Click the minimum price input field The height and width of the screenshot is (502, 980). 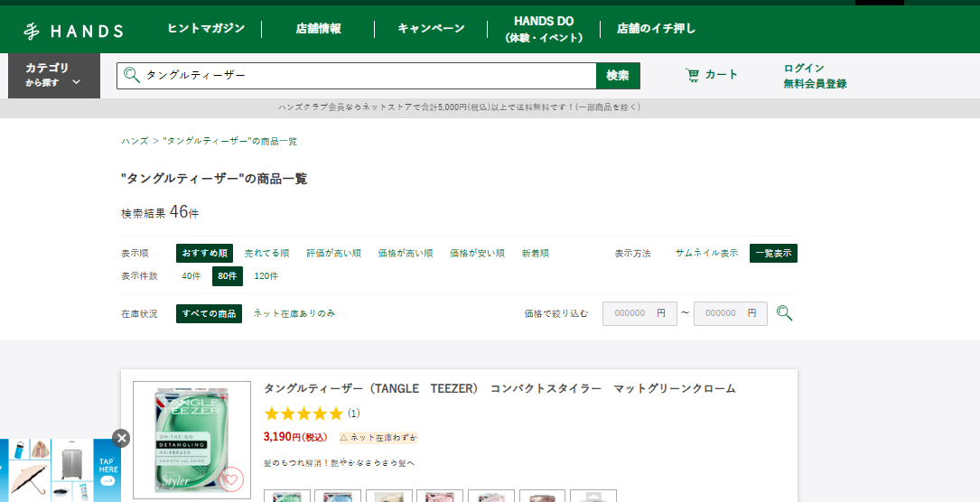coord(639,313)
